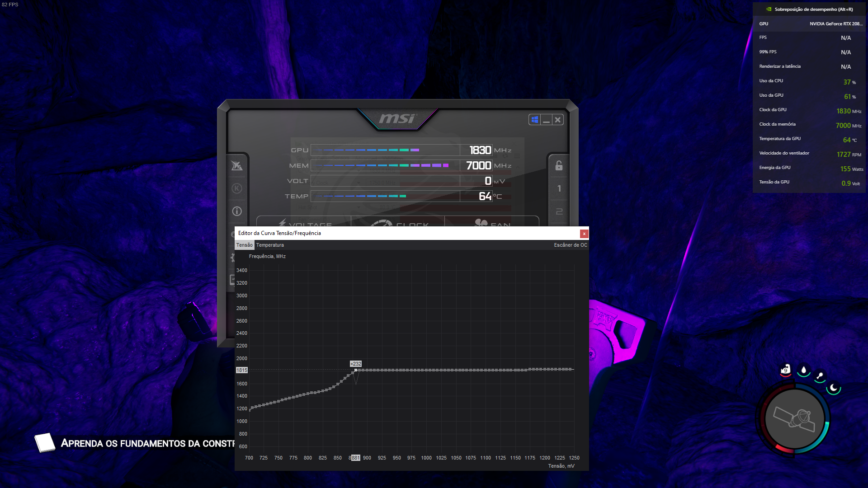Click the Sobreposição de desempenho (Alt+R) title
Screen dimensions: 868x488
point(814,9)
